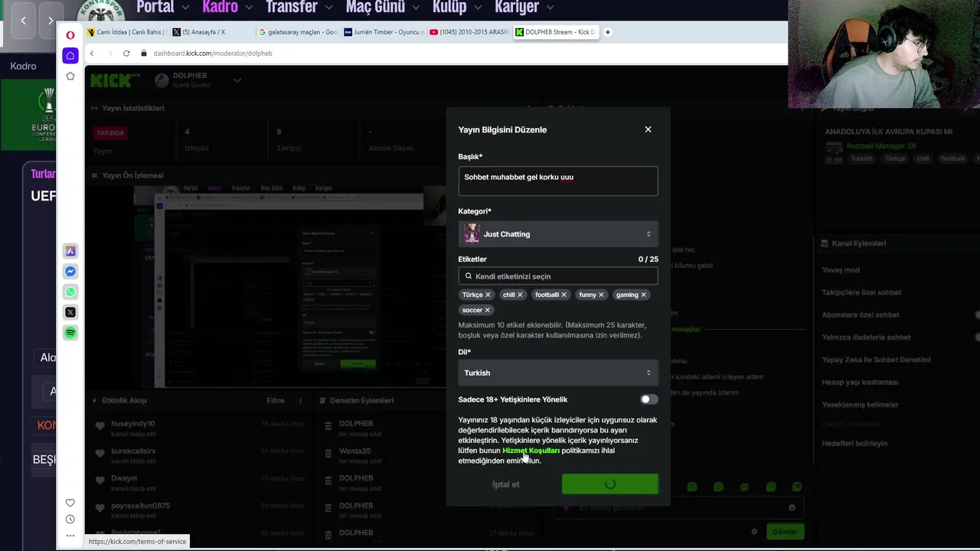Click the green save button with spinner
980x551 pixels.
[x=609, y=484]
